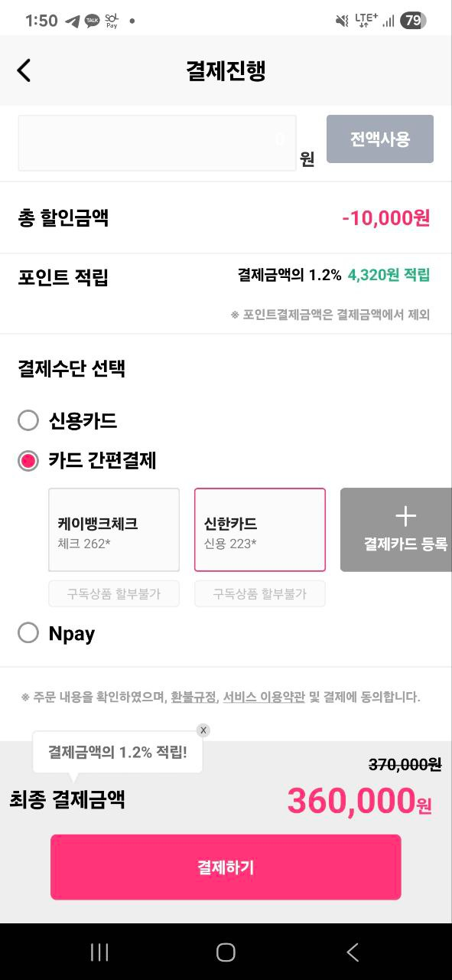452x980 pixels.
Task: Tap battery indicator in status bar
Action: [x=413, y=21]
